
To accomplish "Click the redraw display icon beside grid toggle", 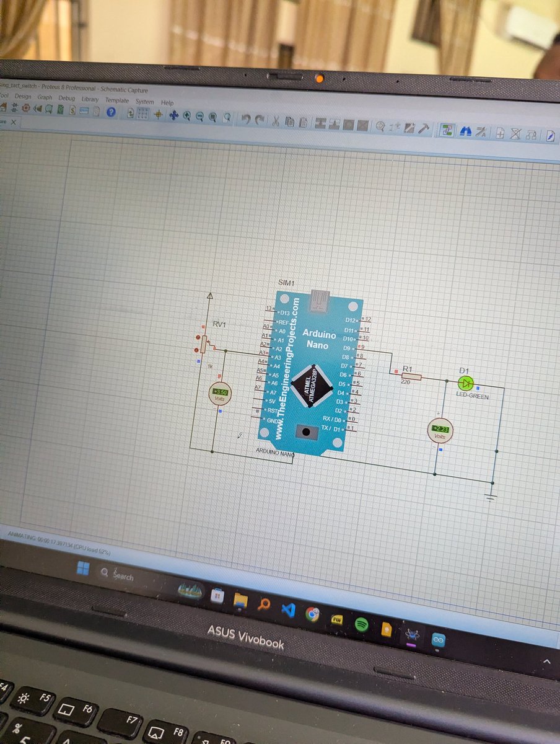I will point(131,113).
